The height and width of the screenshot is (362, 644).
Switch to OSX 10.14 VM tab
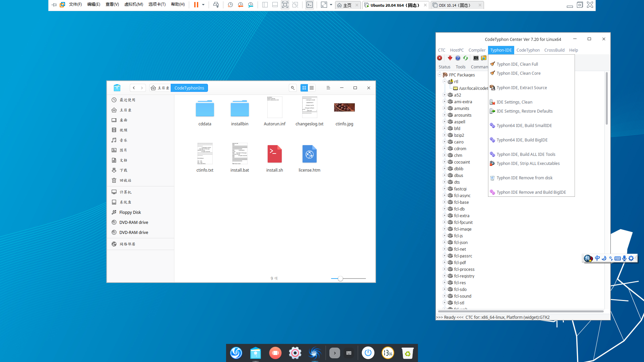(458, 5)
